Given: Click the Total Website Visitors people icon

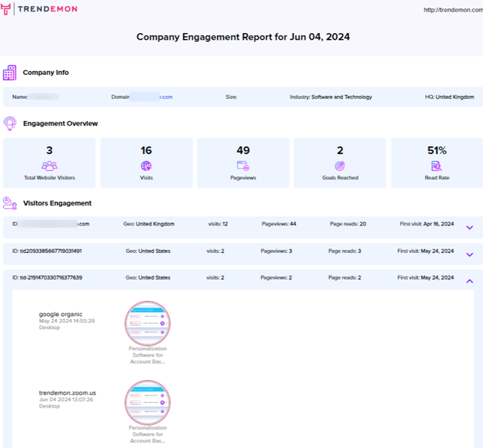Looking at the screenshot, I should click(x=49, y=166).
